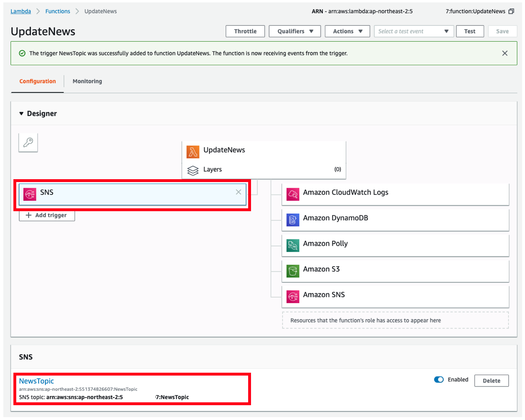Select the Layers row

coord(264,170)
